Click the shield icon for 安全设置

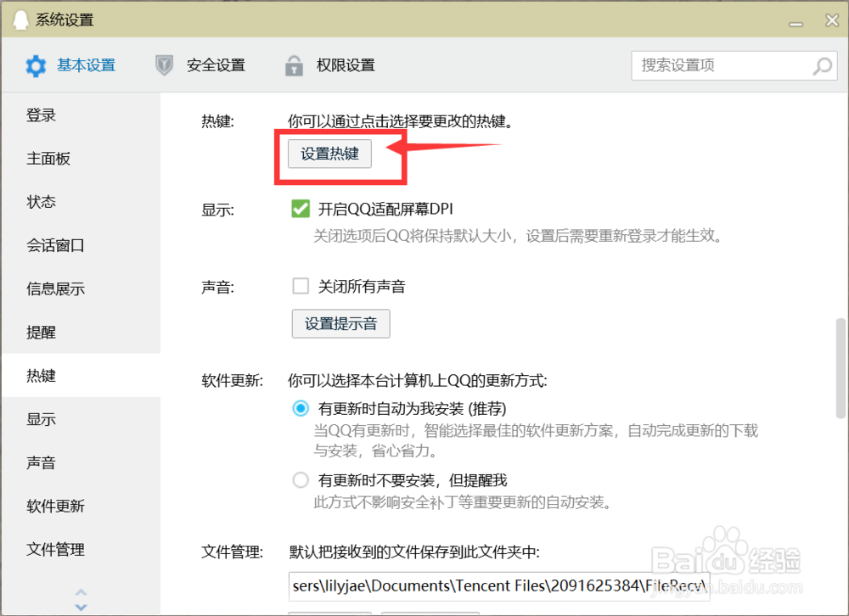164,65
